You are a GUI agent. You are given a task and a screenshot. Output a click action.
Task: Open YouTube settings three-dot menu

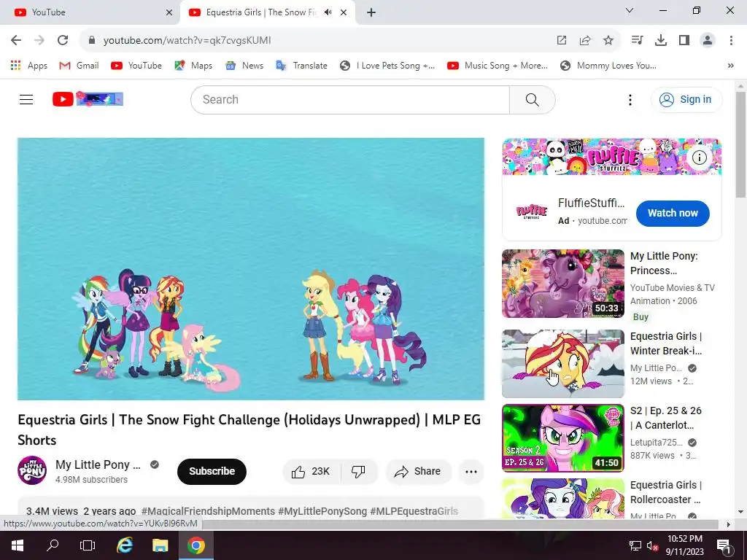point(630,99)
